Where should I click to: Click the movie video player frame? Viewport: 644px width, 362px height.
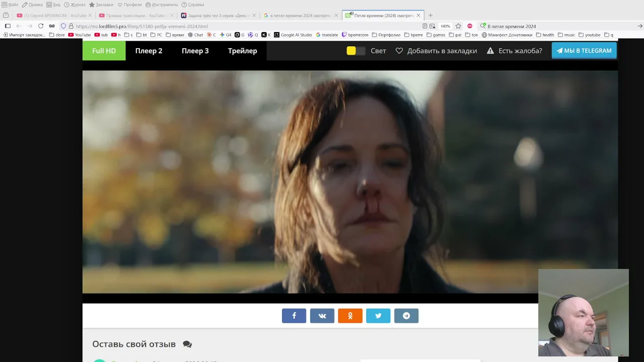click(350, 182)
